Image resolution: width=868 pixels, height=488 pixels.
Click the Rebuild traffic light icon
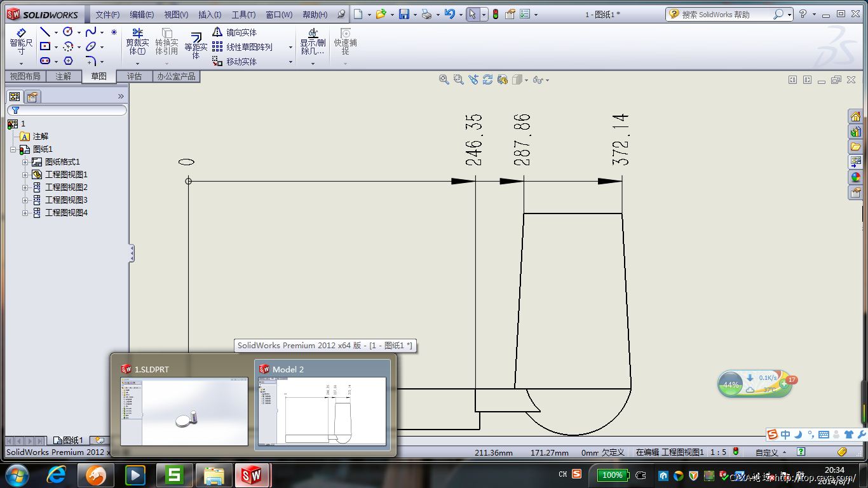click(496, 14)
